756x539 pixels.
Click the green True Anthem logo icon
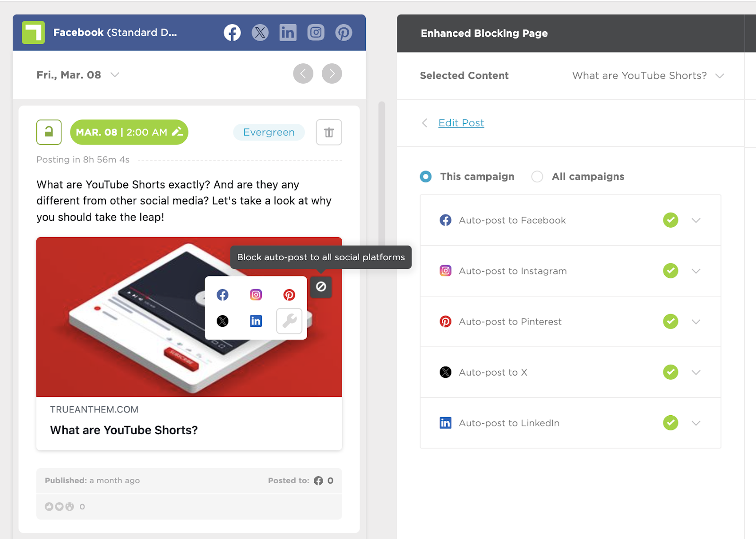34,33
